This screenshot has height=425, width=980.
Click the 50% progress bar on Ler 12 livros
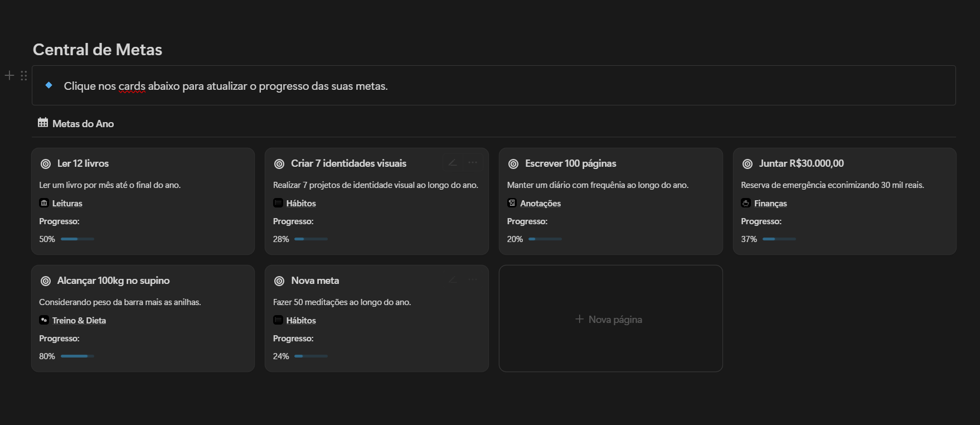point(77,239)
